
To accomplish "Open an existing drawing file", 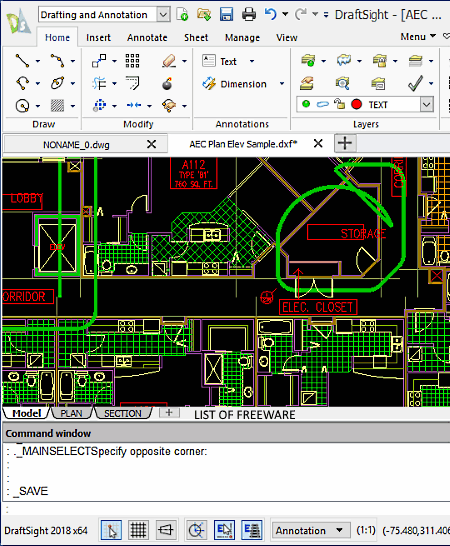I will click(204, 14).
